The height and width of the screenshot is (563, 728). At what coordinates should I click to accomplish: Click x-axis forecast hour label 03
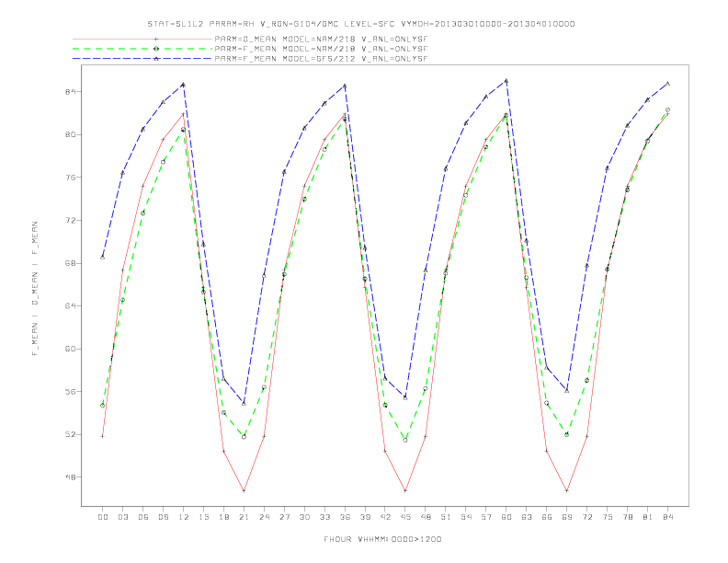click(x=122, y=517)
